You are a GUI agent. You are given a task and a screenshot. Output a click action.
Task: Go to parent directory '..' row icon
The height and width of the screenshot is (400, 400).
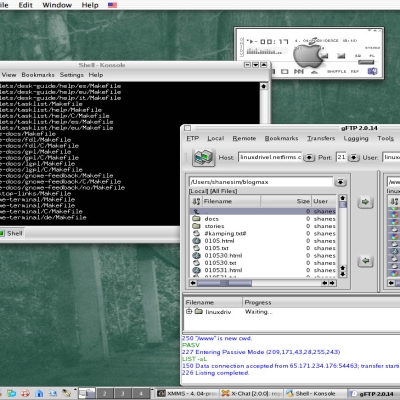[x=196, y=211]
